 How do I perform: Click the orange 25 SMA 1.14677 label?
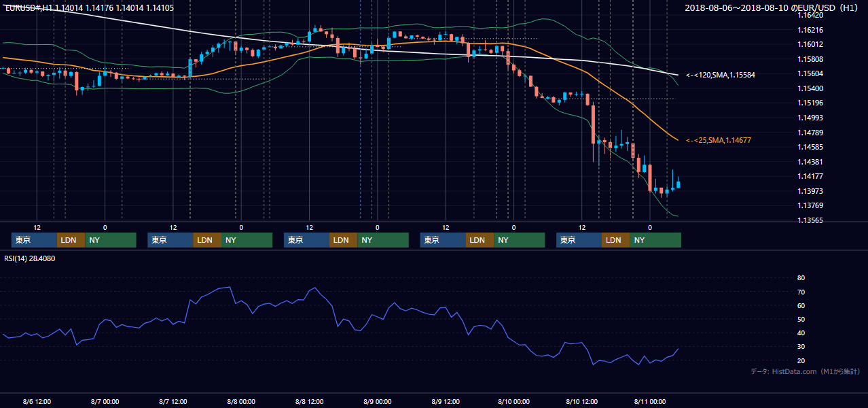click(720, 140)
